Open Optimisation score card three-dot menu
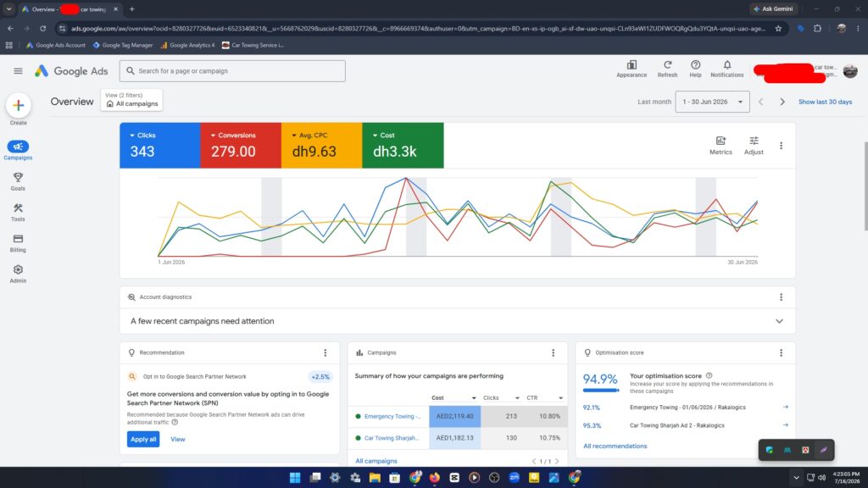 tap(781, 352)
